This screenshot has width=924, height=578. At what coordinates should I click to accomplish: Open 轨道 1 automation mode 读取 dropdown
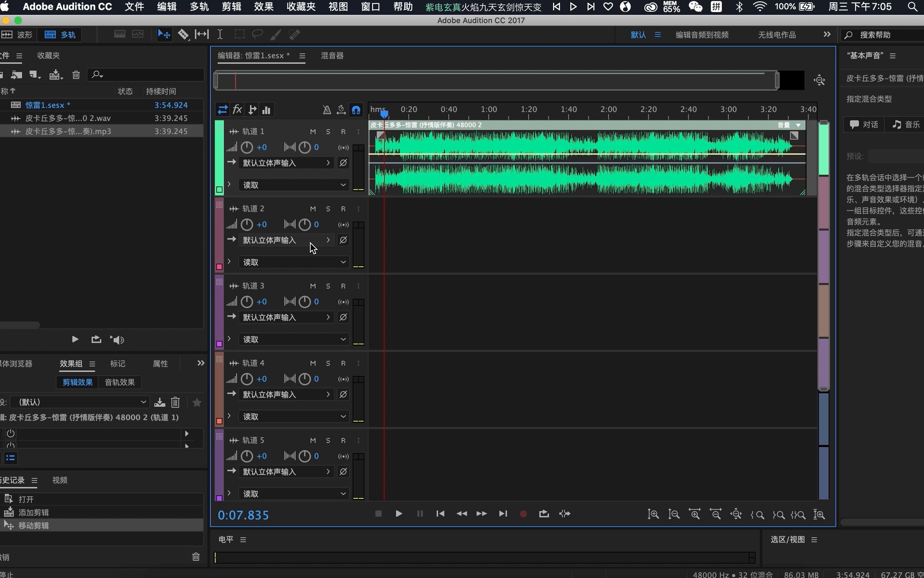tap(294, 185)
